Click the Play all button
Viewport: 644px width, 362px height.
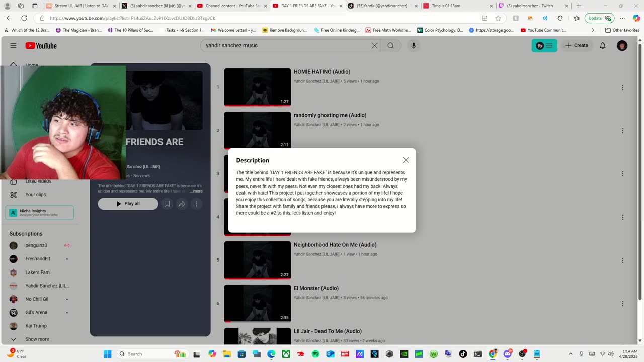(128, 204)
